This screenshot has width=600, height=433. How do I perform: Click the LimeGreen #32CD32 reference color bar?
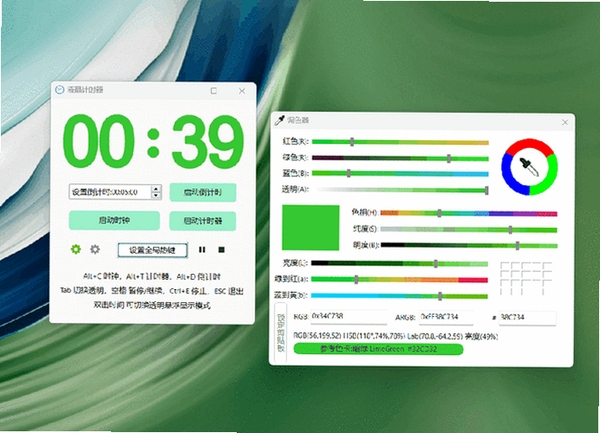[x=378, y=349]
